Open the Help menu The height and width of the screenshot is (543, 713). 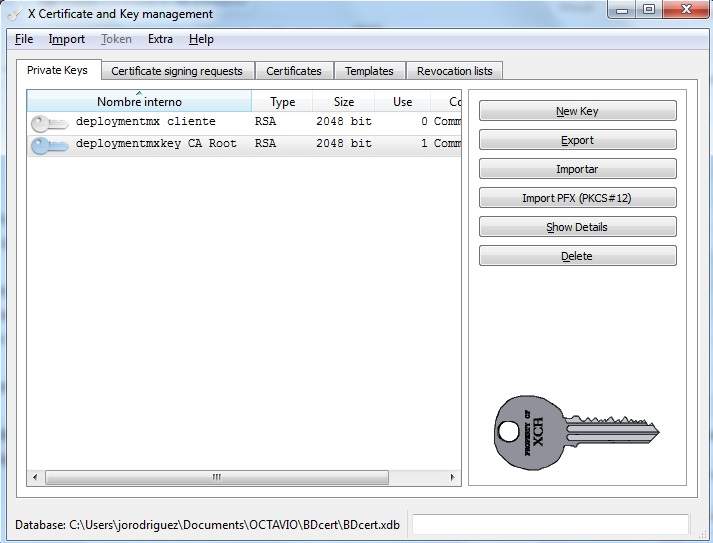pos(201,39)
